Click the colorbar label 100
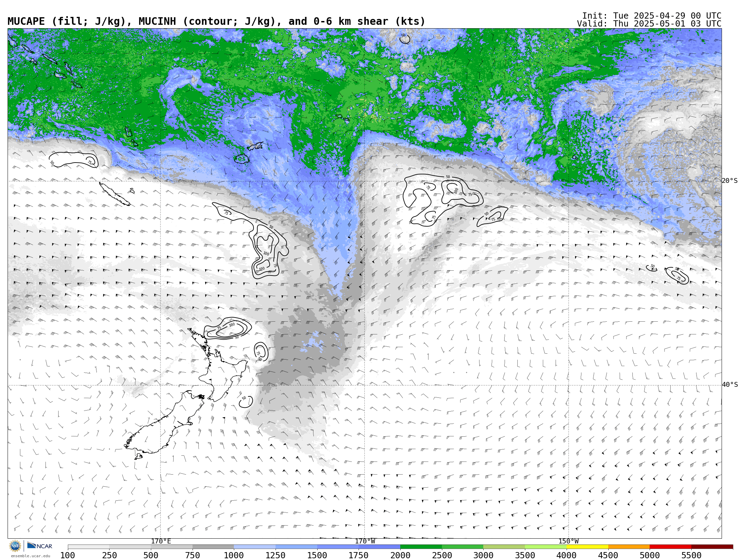This screenshot has width=744, height=560. pyautogui.click(x=68, y=555)
